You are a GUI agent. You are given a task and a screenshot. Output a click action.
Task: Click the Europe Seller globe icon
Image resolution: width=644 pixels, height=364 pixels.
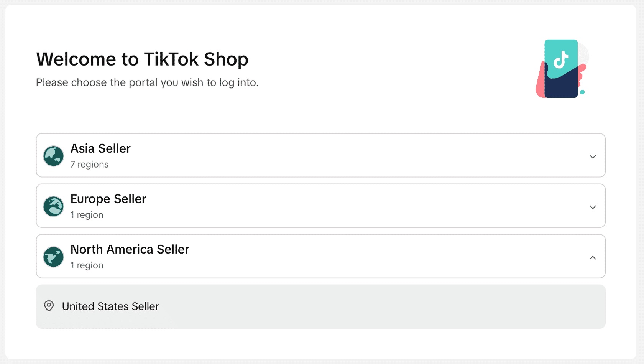(53, 206)
